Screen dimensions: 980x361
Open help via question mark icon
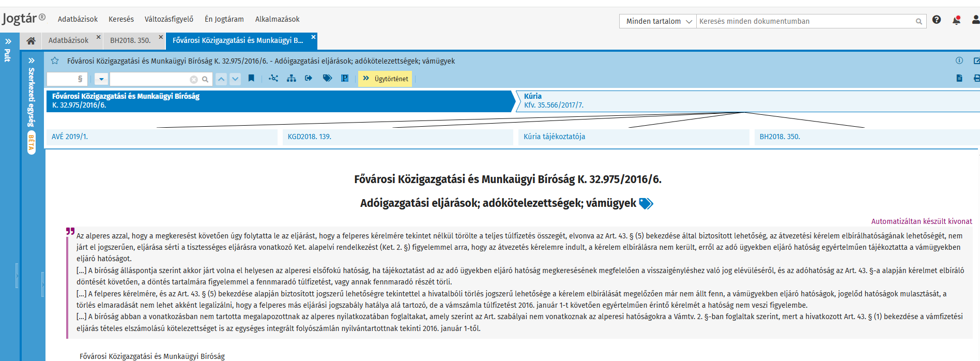coord(937,20)
